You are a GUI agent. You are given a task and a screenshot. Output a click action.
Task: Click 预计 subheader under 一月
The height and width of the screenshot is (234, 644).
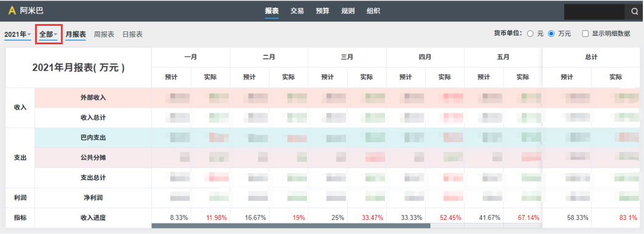click(171, 77)
